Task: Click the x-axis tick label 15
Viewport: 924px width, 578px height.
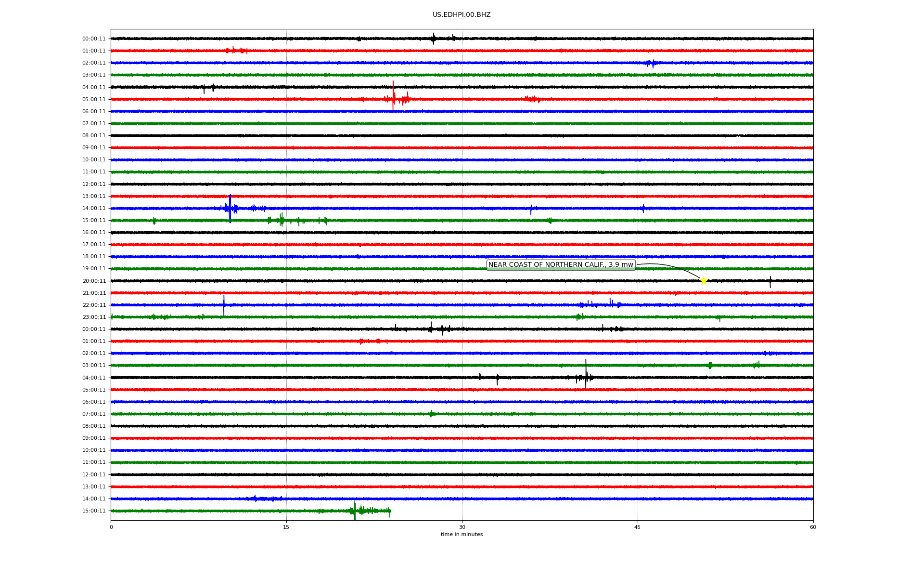Action: [286, 527]
